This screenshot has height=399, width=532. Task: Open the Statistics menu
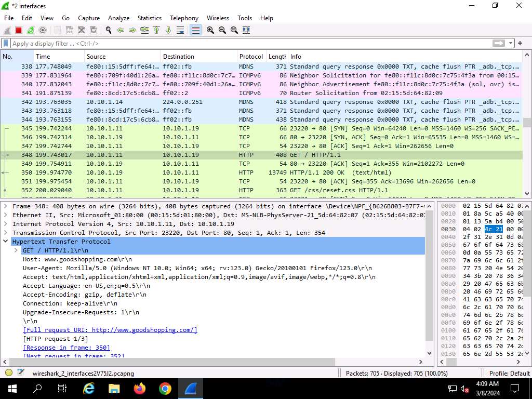(x=149, y=18)
